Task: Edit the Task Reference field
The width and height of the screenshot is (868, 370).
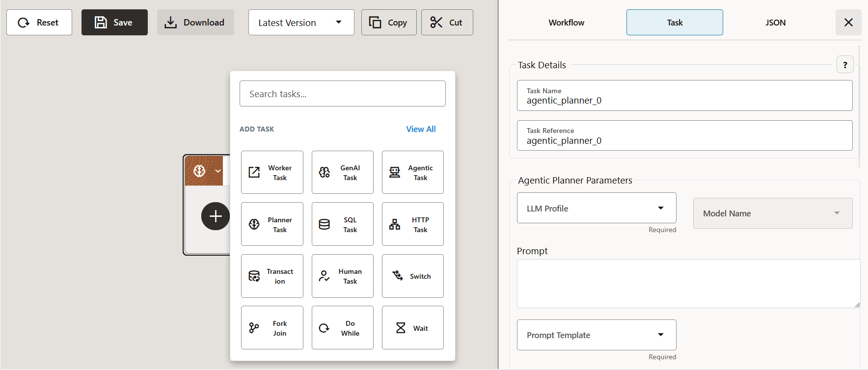Action: 684,135
